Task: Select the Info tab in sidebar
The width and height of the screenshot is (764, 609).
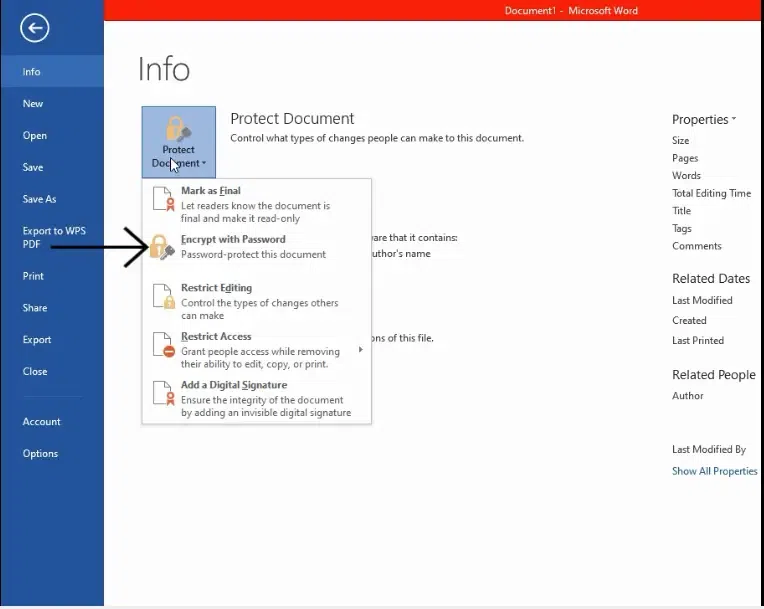Action: pyautogui.click(x=52, y=72)
